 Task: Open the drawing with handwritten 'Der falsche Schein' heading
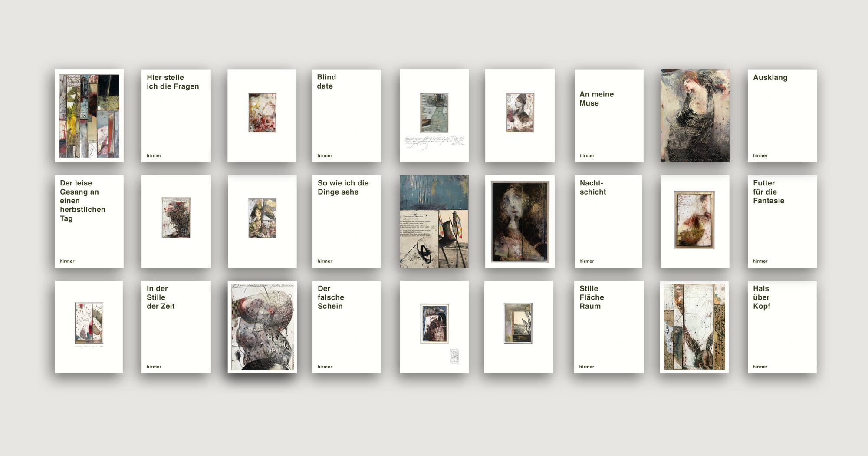tap(263, 327)
